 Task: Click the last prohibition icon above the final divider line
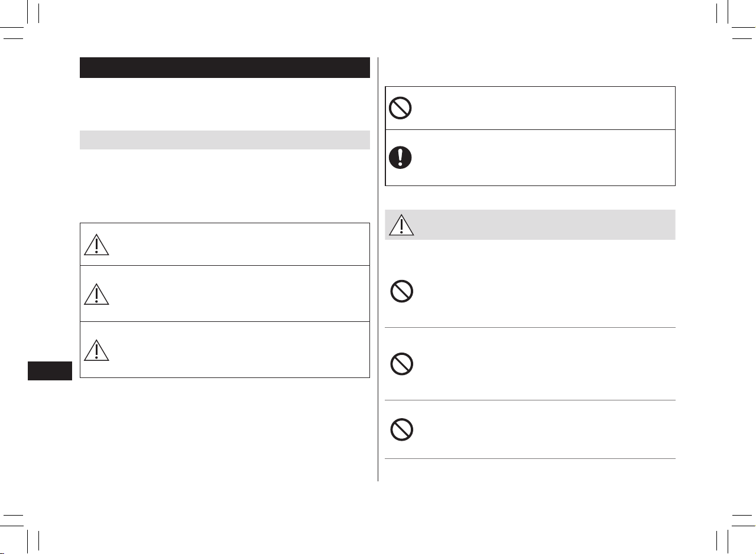(x=402, y=430)
